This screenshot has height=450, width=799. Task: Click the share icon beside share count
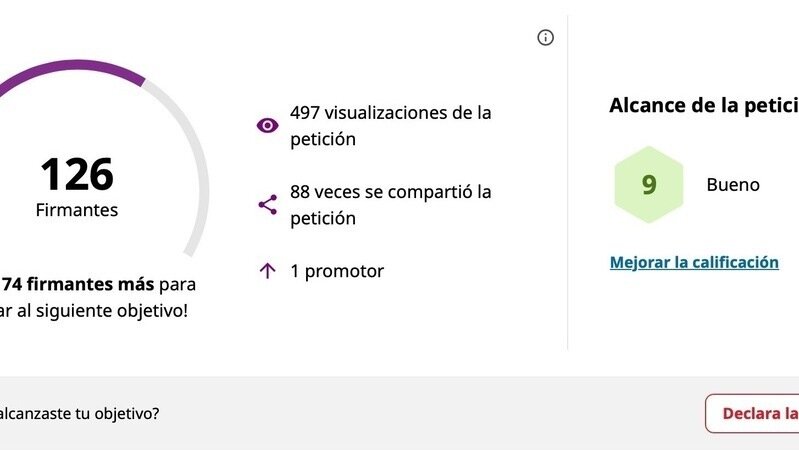267,205
